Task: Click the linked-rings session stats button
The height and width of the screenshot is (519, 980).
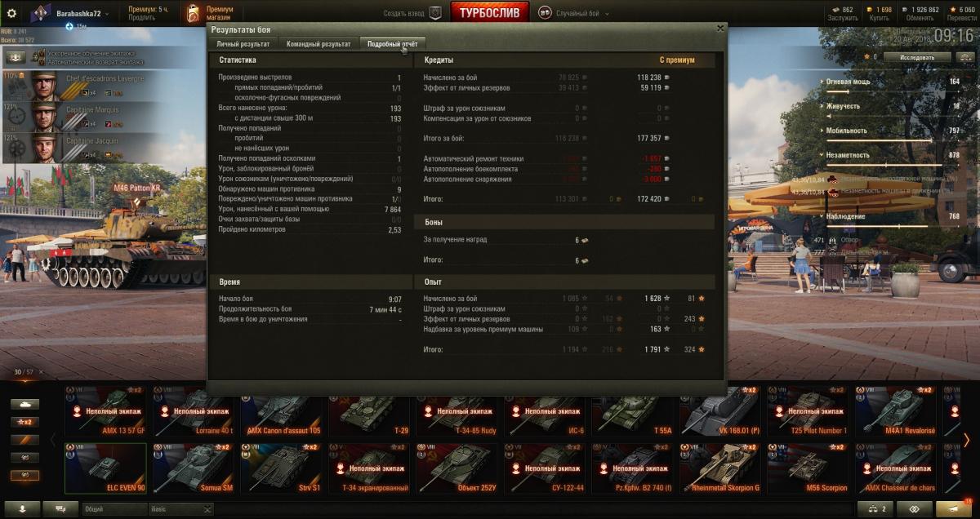Action: [915, 509]
